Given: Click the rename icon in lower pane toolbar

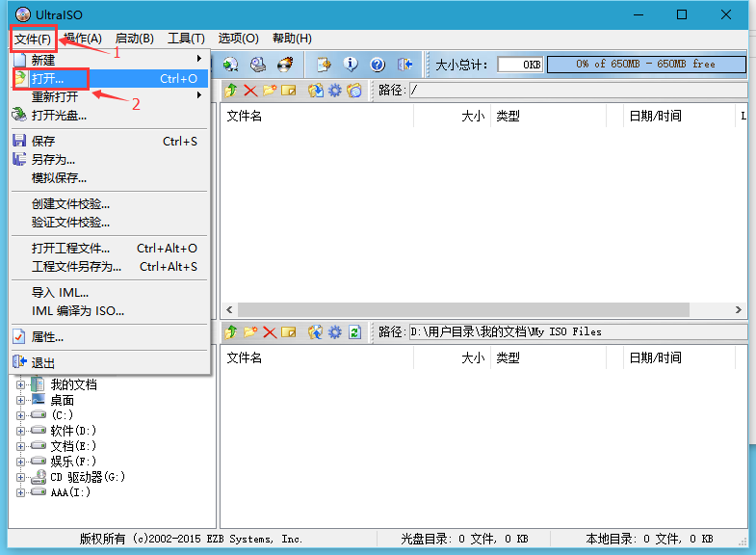Looking at the screenshot, I should (x=288, y=331).
